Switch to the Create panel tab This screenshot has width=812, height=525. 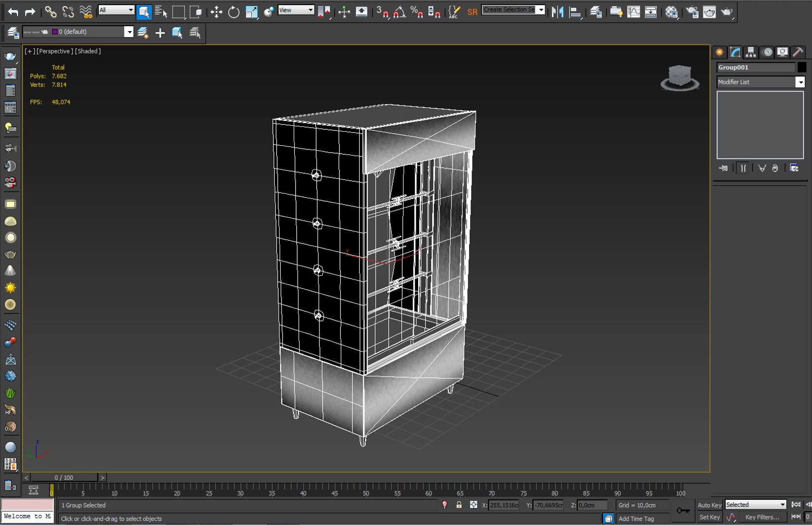click(x=719, y=52)
